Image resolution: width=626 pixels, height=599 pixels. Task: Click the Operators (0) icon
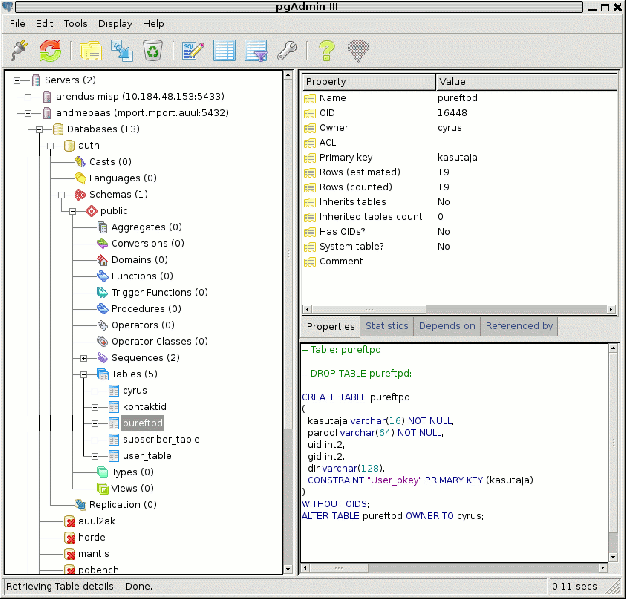pos(103,325)
